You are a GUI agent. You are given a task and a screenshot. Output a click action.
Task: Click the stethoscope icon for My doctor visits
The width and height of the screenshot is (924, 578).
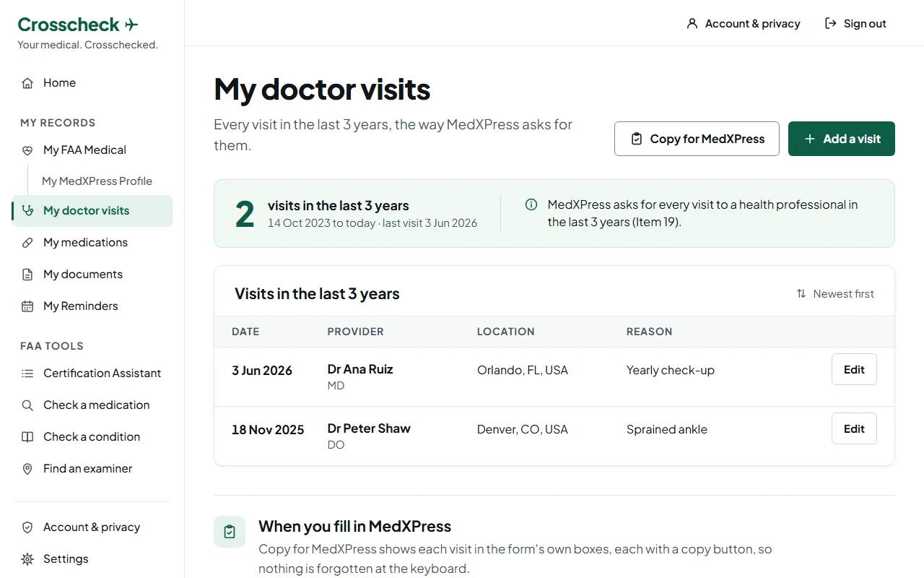point(27,211)
